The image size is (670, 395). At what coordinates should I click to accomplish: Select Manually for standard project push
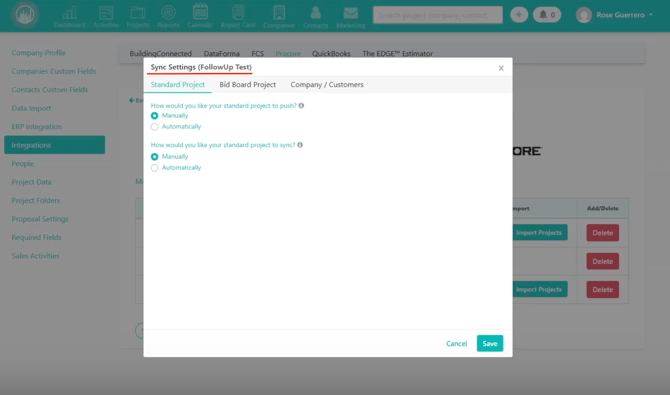pyautogui.click(x=155, y=116)
